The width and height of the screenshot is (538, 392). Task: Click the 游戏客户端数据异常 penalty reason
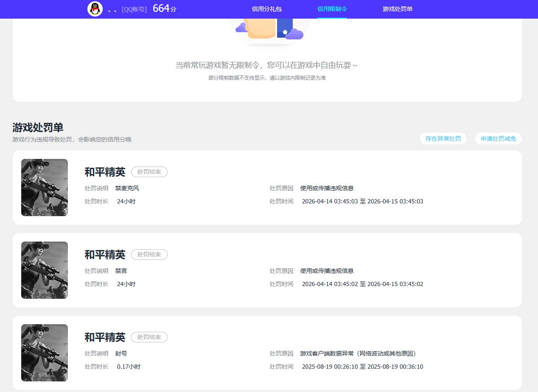[x=359, y=353]
